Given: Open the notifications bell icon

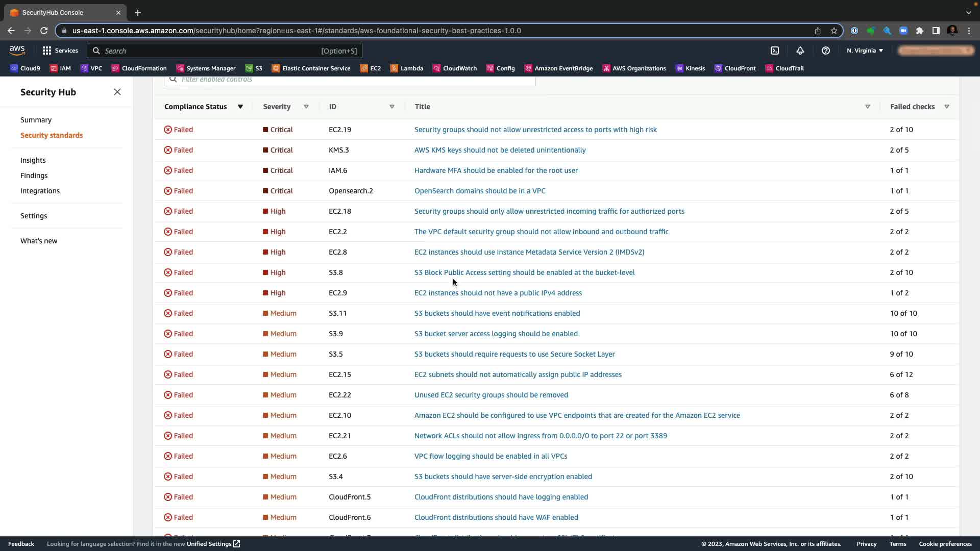Looking at the screenshot, I should [800, 51].
